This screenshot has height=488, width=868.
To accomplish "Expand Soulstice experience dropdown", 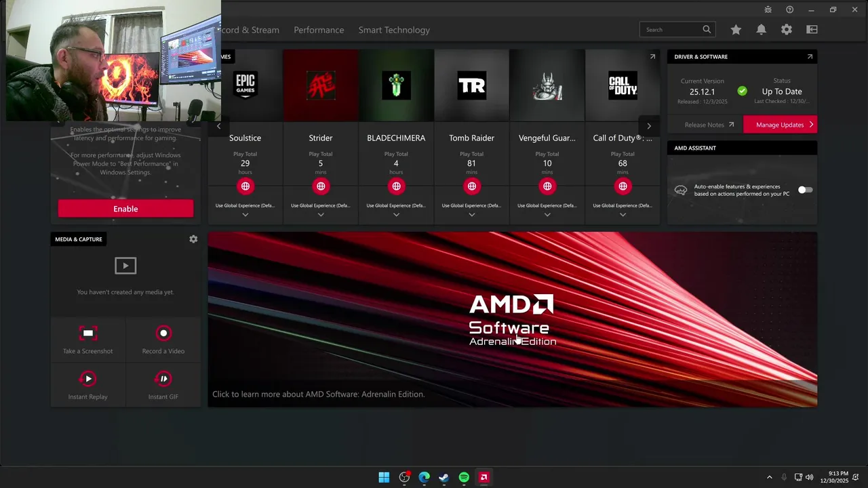I will (x=245, y=214).
